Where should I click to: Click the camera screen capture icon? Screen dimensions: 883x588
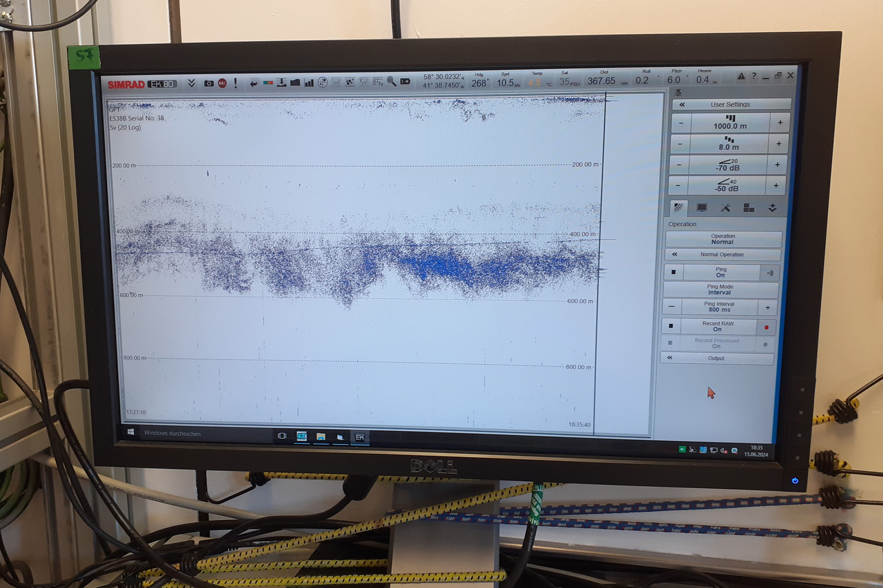[208, 84]
